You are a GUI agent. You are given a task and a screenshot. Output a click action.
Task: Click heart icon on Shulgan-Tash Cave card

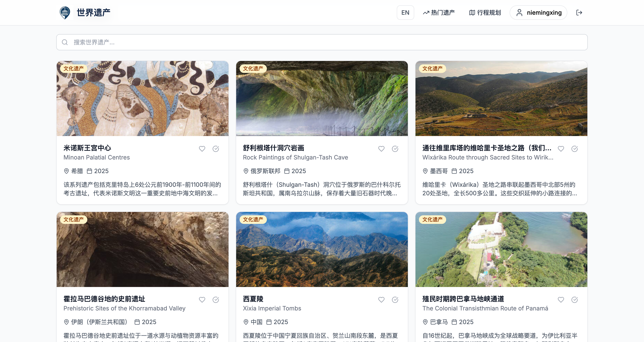[x=381, y=149]
